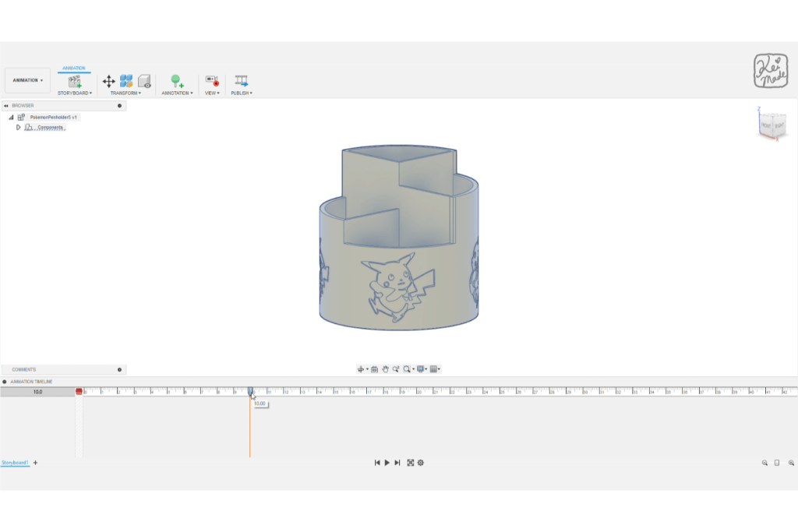Viewport: 798px width, 532px height.
Task: Click the New Storyboard icon
Action: click(75, 81)
